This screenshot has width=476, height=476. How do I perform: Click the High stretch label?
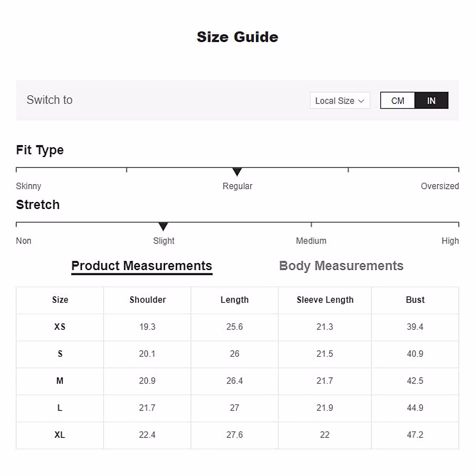(x=450, y=241)
